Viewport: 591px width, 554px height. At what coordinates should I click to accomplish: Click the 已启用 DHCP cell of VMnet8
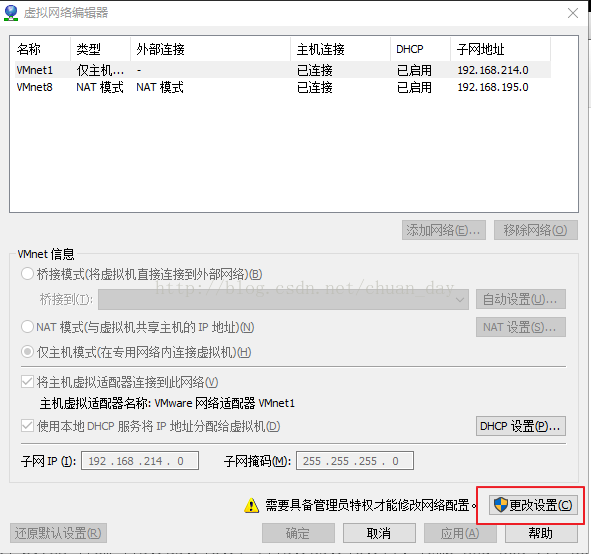pyautogui.click(x=414, y=87)
